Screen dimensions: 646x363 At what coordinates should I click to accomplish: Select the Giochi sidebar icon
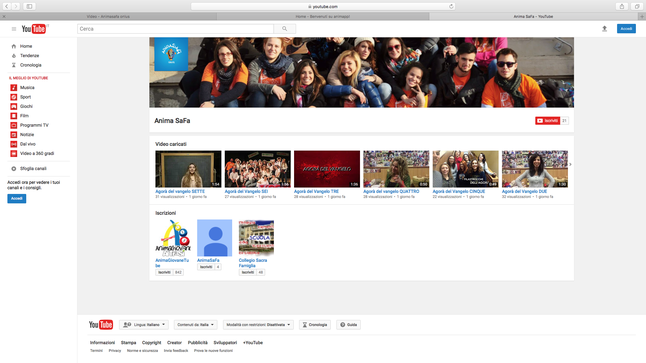(14, 106)
